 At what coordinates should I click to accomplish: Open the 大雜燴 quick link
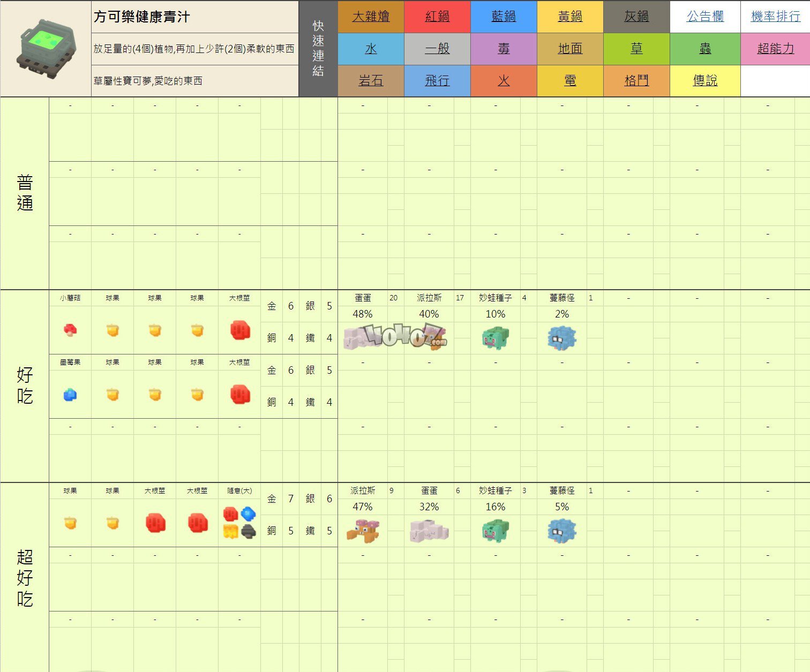point(371,17)
